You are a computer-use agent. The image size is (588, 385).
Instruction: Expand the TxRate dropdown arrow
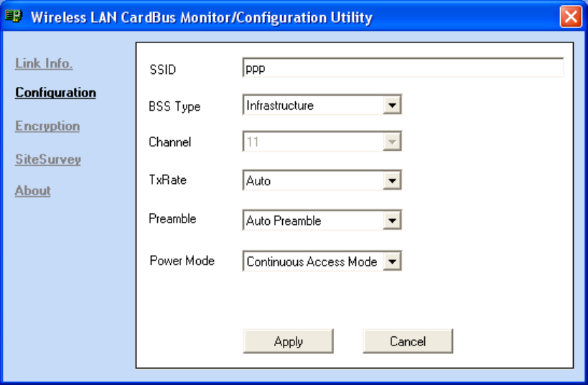click(392, 180)
